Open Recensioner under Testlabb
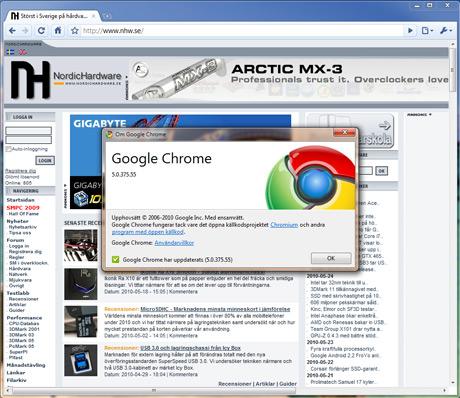This screenshot has height=398, width=460. coord(23,299)
